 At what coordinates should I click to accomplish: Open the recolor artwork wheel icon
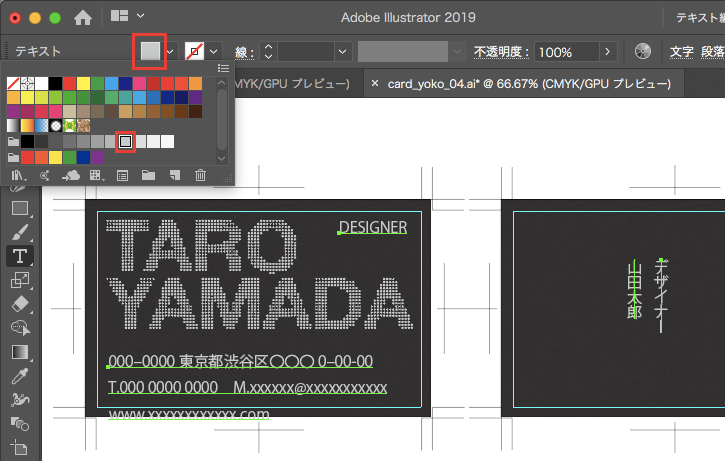tap(643, 51)
